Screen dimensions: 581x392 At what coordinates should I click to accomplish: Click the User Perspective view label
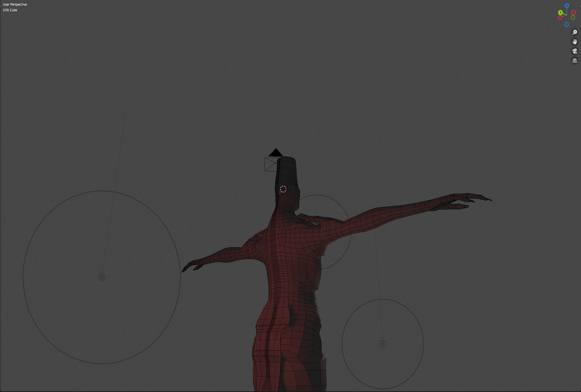pos(15,4)
